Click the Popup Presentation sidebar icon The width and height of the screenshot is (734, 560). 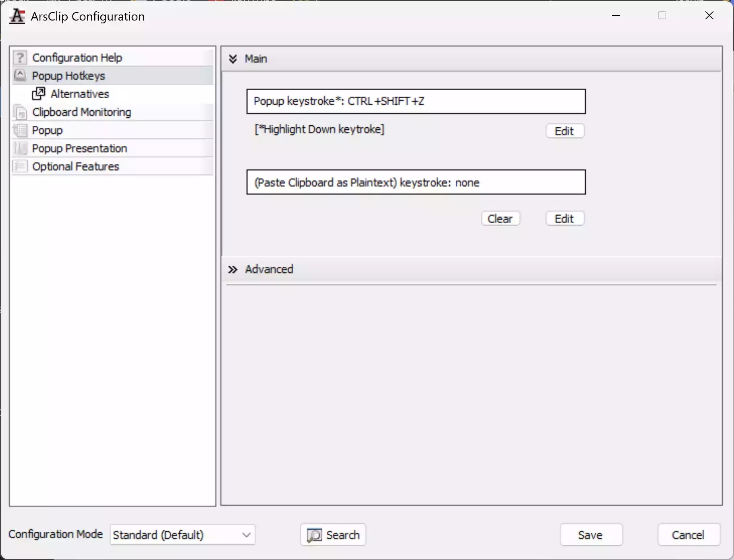click(20, 148)
